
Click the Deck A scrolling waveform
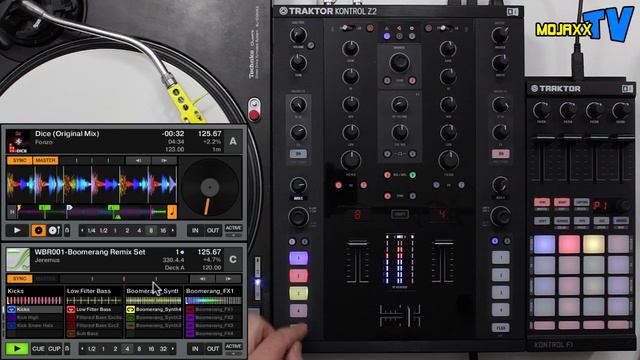click(x=92, y=184)
